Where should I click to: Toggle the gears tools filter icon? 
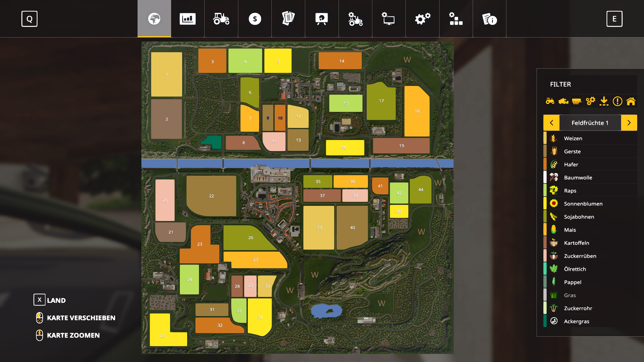590,101
